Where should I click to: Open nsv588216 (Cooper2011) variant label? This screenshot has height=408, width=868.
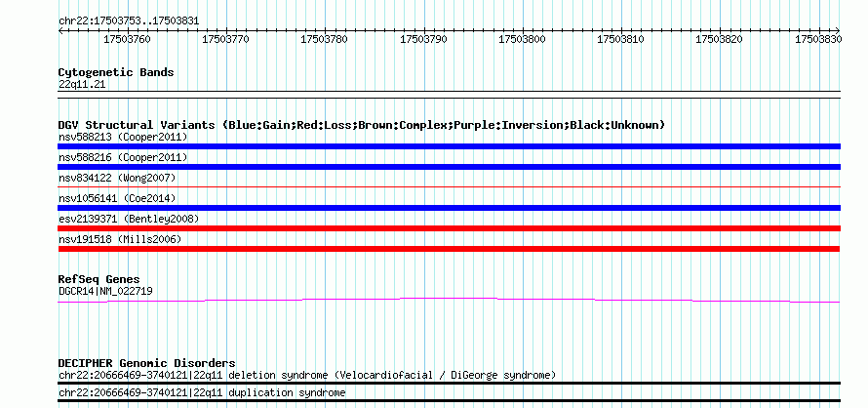(x=123, y=157)
